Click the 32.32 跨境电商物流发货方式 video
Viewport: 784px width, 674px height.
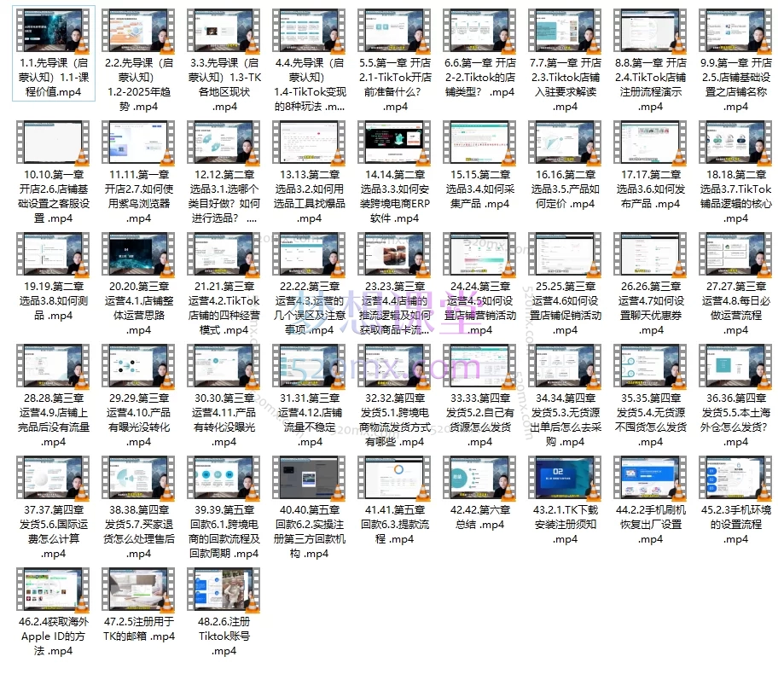[395, 367]
